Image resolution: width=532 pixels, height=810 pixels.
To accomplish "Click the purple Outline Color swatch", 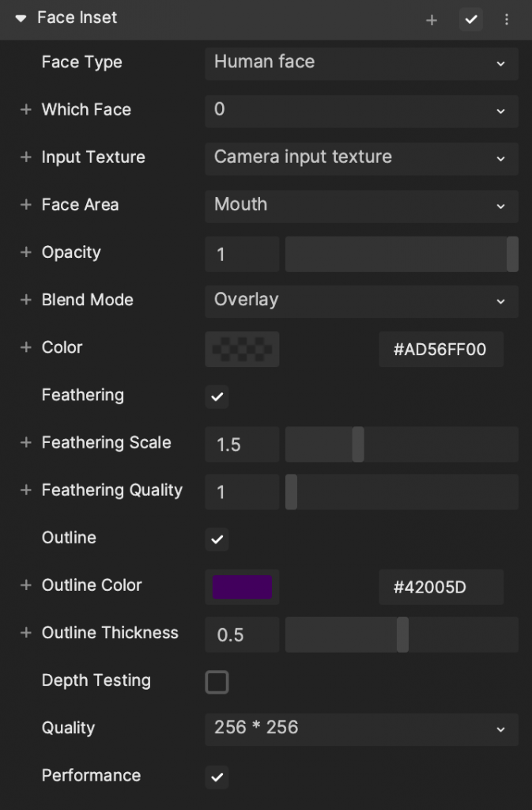I will tap(242, 587).
